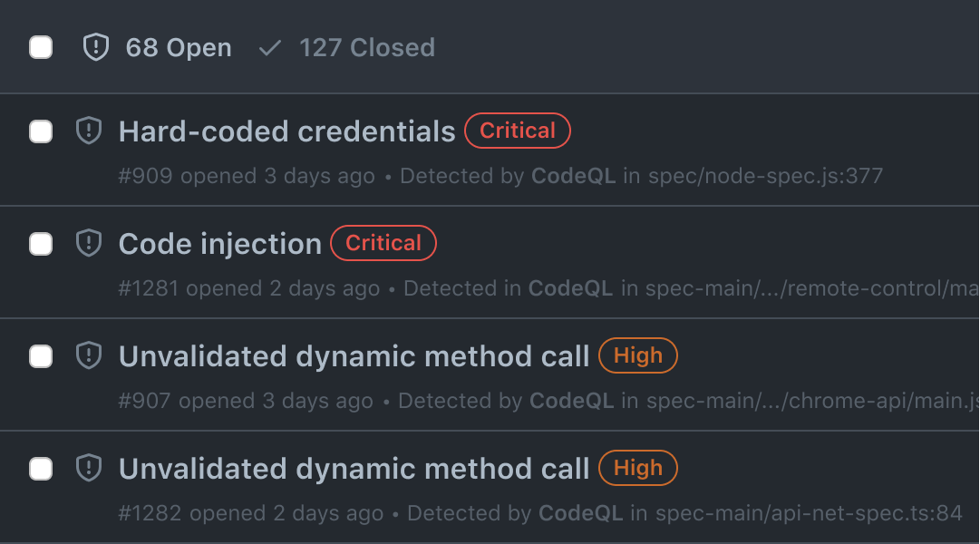Click the shield icon next to alert #907
This screenshot has height=544, width=980.
click(x=88, y=356)
